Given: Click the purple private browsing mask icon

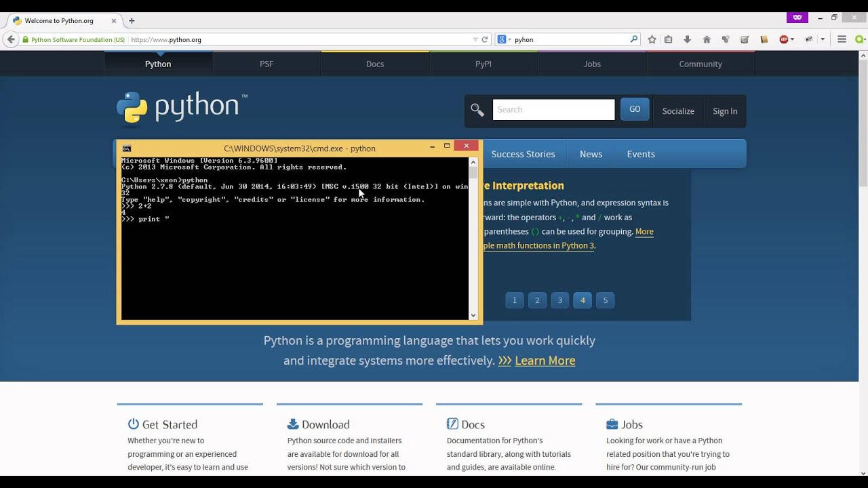Looking at the screenshot, I should tap(797, 18).
